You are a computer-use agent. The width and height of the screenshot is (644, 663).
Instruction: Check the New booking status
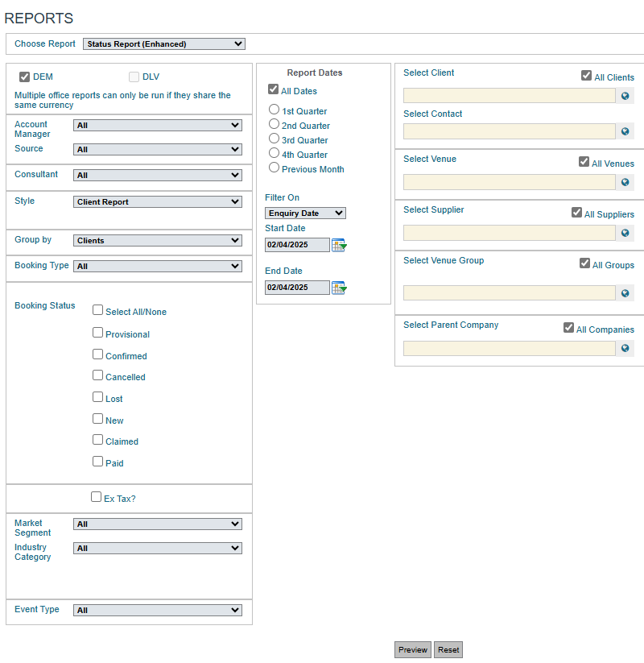pos(97,419)
